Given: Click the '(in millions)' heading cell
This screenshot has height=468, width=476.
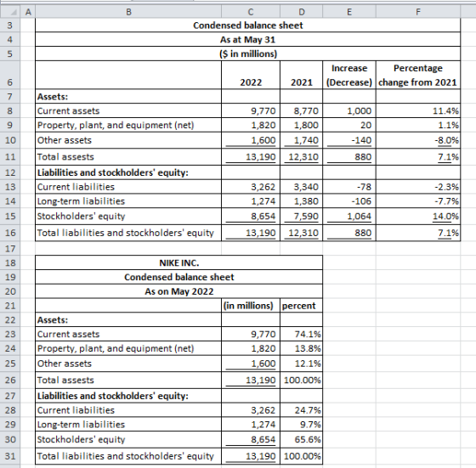Looking at the screenshot, I should point(251,306).
